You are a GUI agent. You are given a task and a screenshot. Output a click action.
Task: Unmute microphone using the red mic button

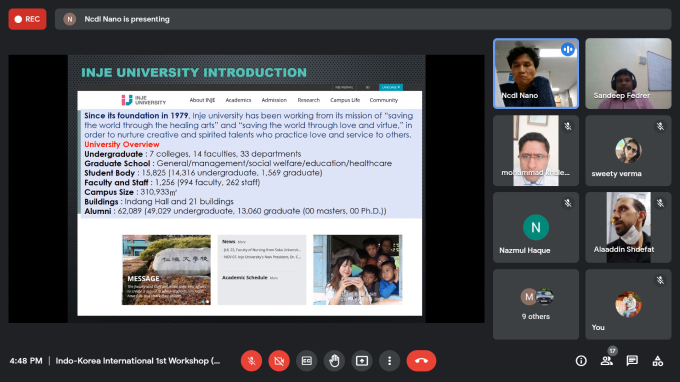pos(251,361)
